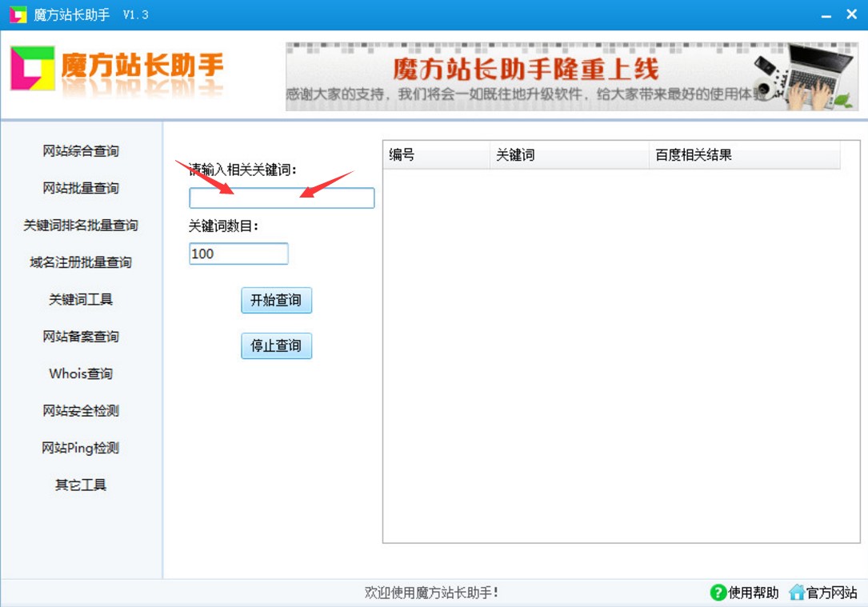Image resolution: width=868 pixels, height=607 pixels.
Task: Click the 官方网站 home icon
Action: [797, 593]
